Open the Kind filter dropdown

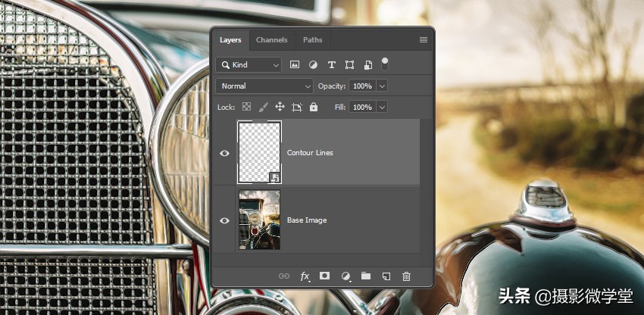pos(249,64)
